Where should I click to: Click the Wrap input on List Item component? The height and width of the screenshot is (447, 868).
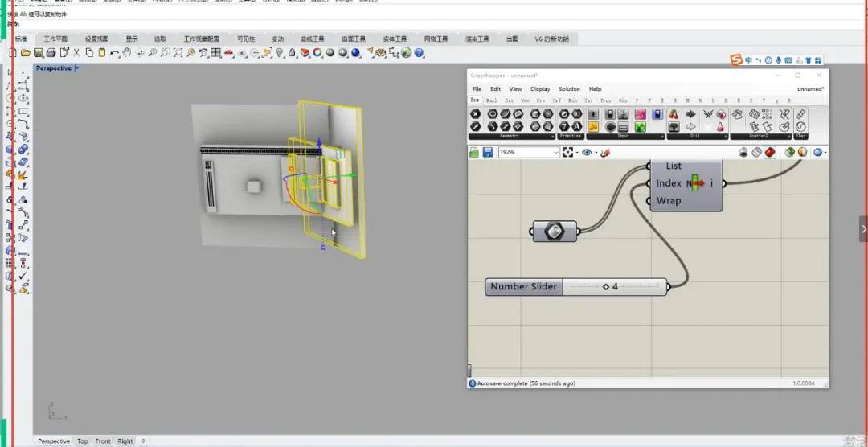(x=668, y=200)
